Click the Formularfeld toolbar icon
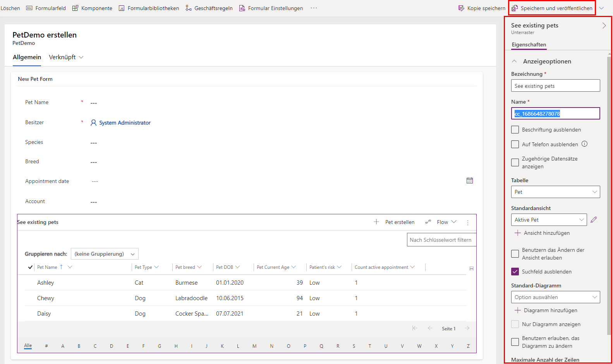 point(29,8)
